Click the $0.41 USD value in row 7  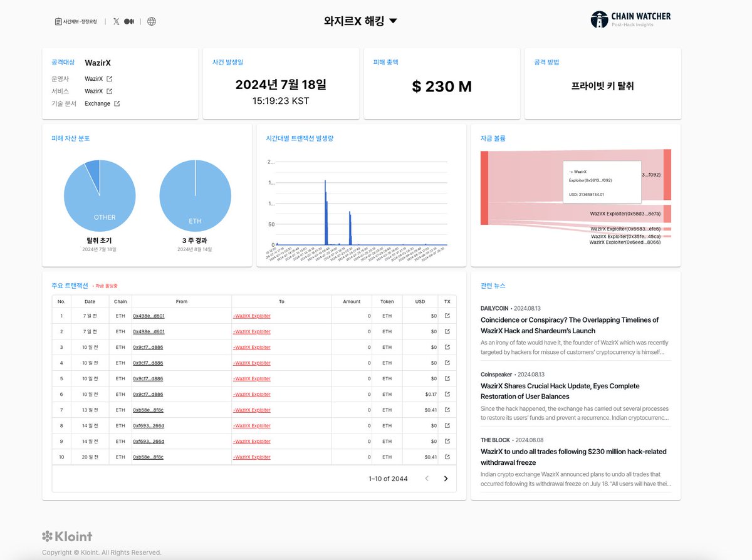coord(431,410)
